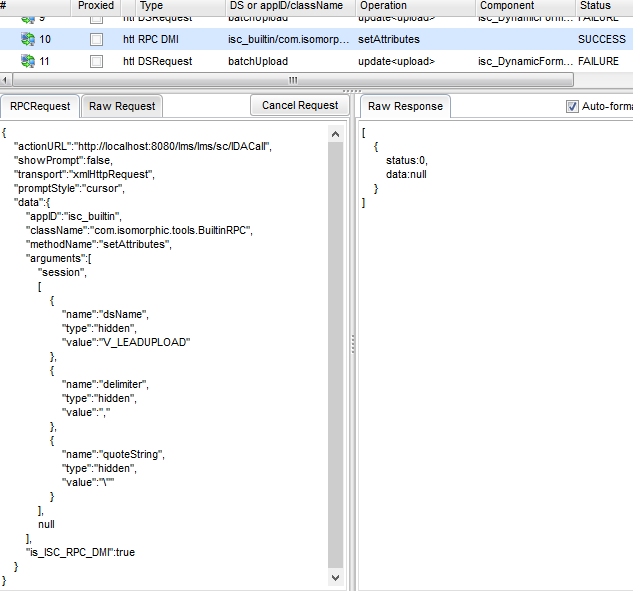
Task: Click the request pane scroll-up arrow
Action: tap(335, 132)
